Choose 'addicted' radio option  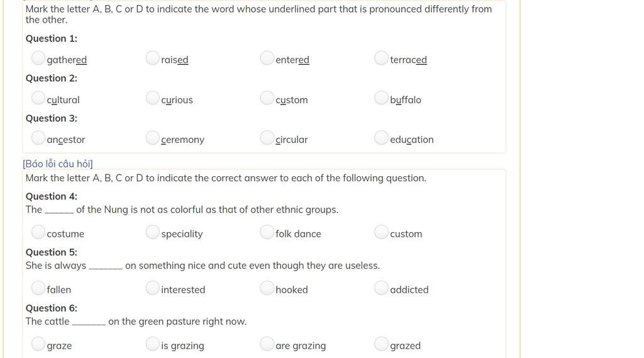point(381,288)
